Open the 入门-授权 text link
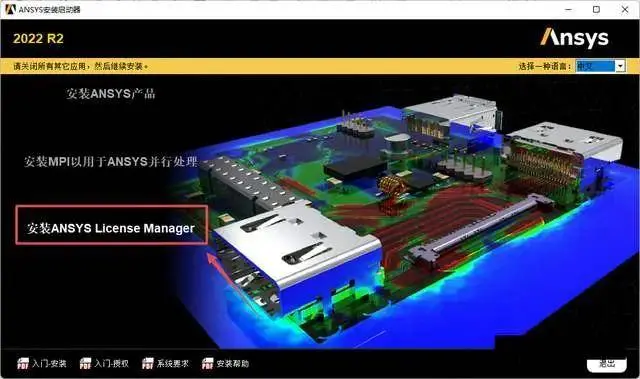The image size is (640, 379). point(112,363)
